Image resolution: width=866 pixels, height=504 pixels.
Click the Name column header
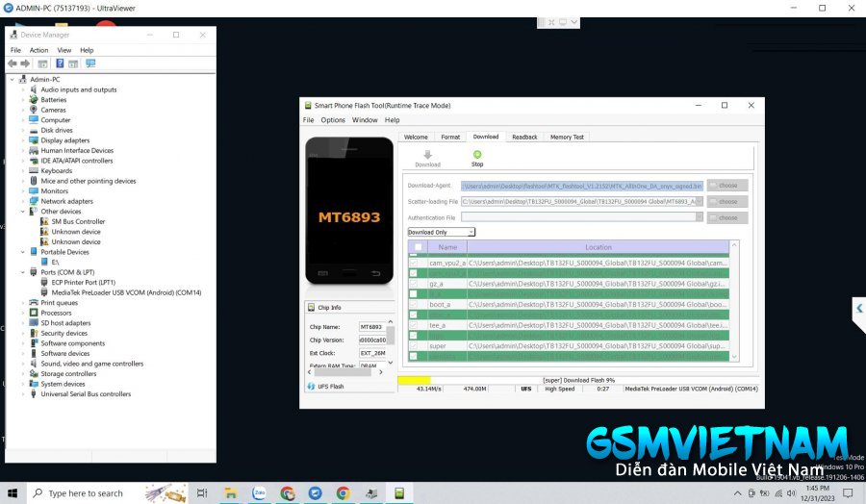click(x=447, y=247)
